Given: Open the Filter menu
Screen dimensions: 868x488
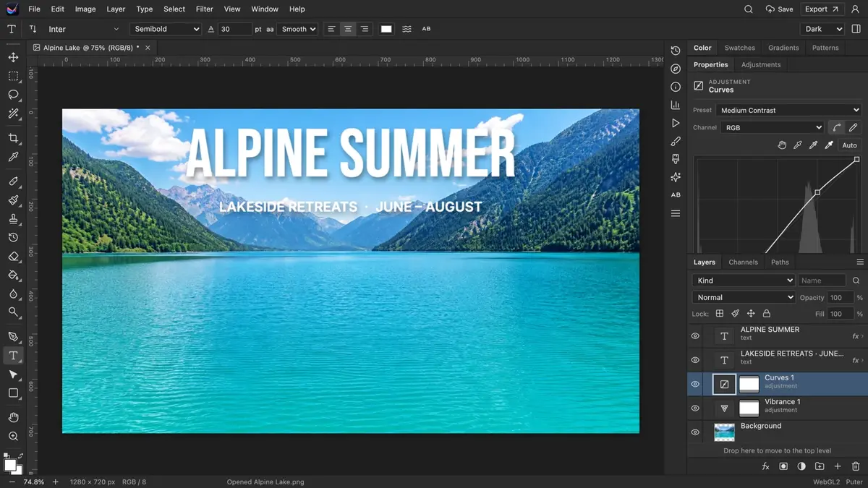Looking at the screenshot, I should 205,9.
